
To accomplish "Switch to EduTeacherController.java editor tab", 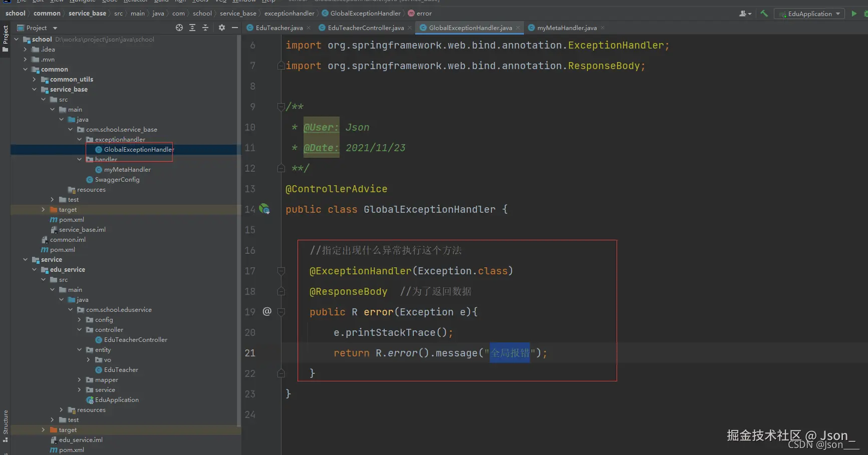I will [365, 28].
